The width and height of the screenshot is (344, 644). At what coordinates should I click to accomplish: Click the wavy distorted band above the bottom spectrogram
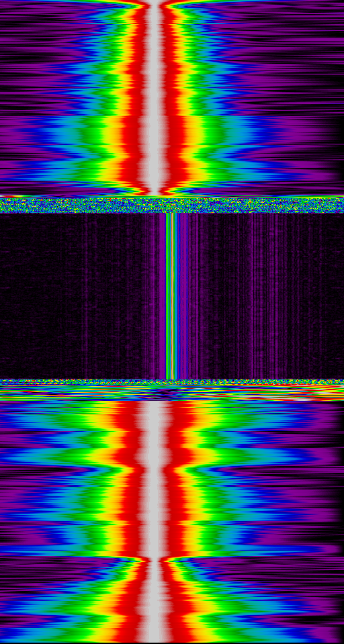172,393
